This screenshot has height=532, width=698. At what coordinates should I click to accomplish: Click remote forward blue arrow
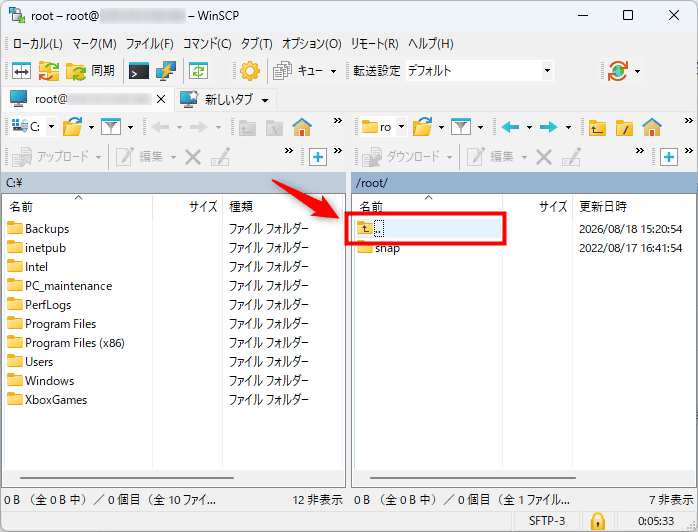[548, 127]
